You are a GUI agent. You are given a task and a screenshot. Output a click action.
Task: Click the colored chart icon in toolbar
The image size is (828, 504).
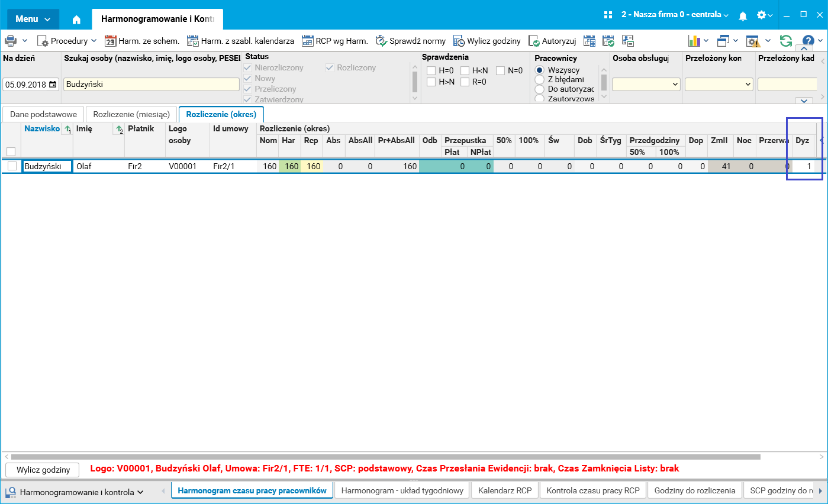click(694, 41)
